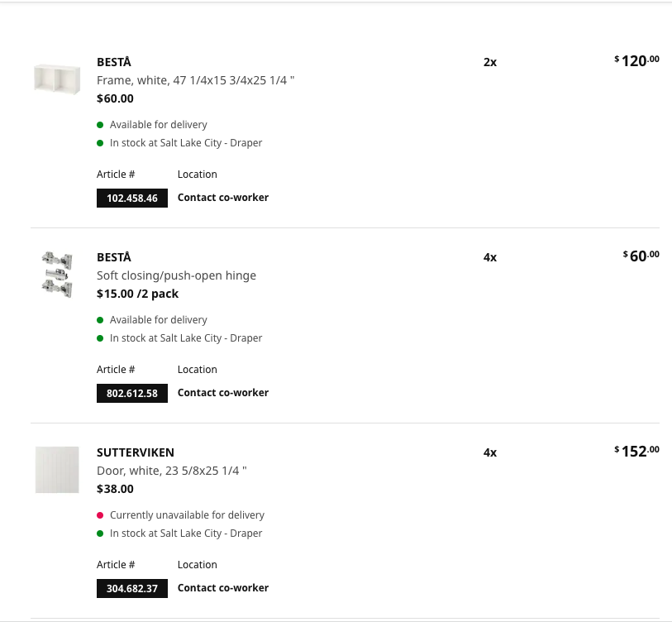This screenshot has height=622, width=672.
Task: Click the $152.00 total for SUTTERVIKEN
Action: click(636, 452)
